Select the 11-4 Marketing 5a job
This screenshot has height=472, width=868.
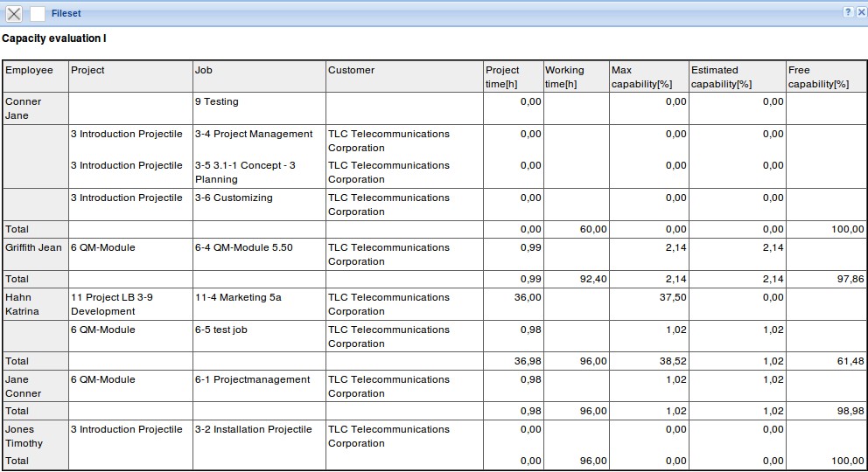tap(238, 297)
